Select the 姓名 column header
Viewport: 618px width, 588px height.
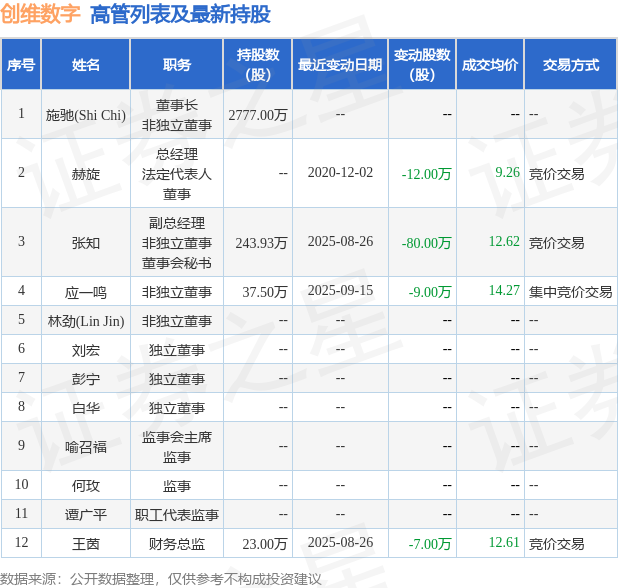86,64
